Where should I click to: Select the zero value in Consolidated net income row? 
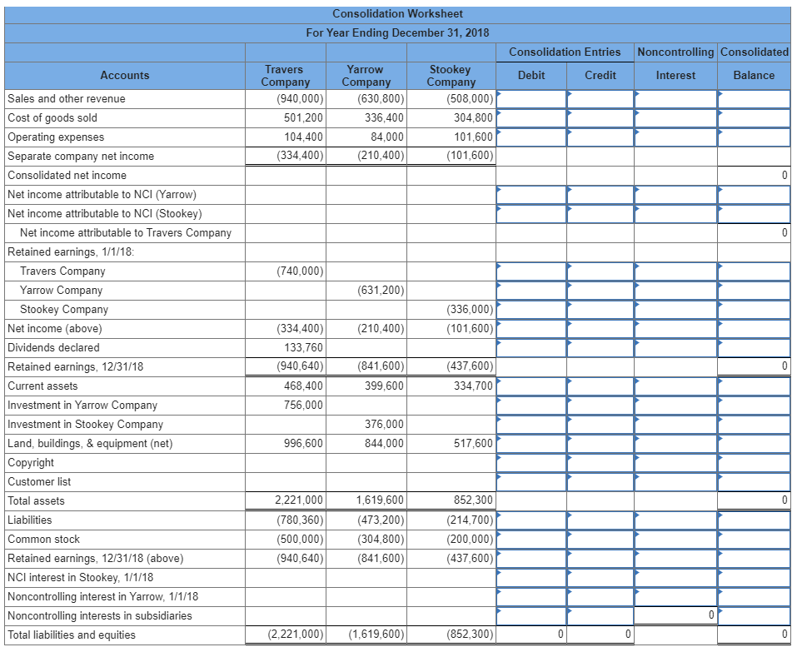(x=783, y=175)
